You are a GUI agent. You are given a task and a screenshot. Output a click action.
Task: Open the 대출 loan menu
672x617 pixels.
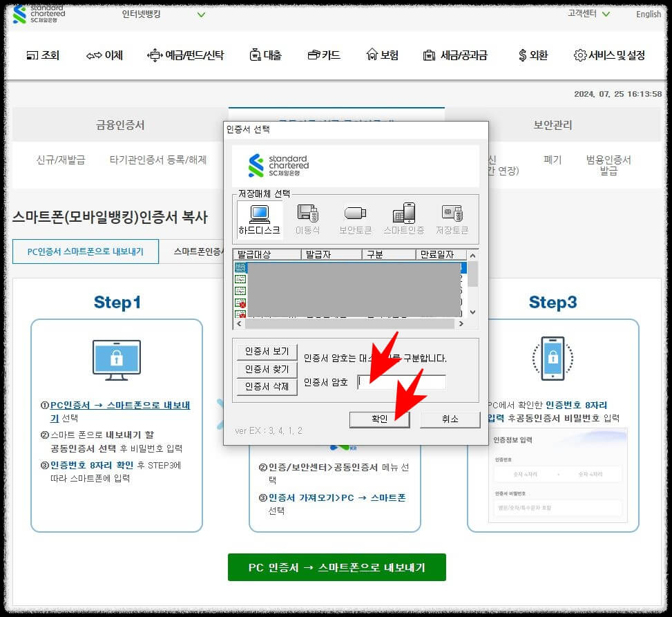(x=266, y=55)
